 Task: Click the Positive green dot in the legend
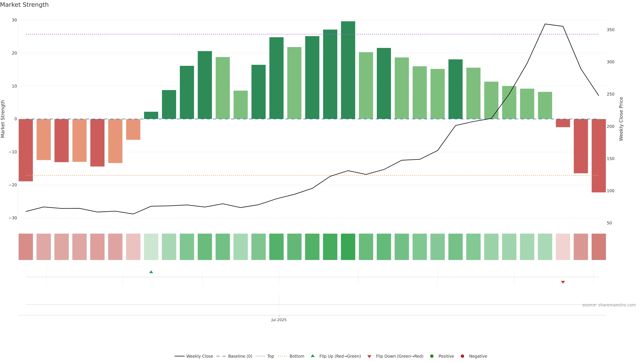pos(432,356)
